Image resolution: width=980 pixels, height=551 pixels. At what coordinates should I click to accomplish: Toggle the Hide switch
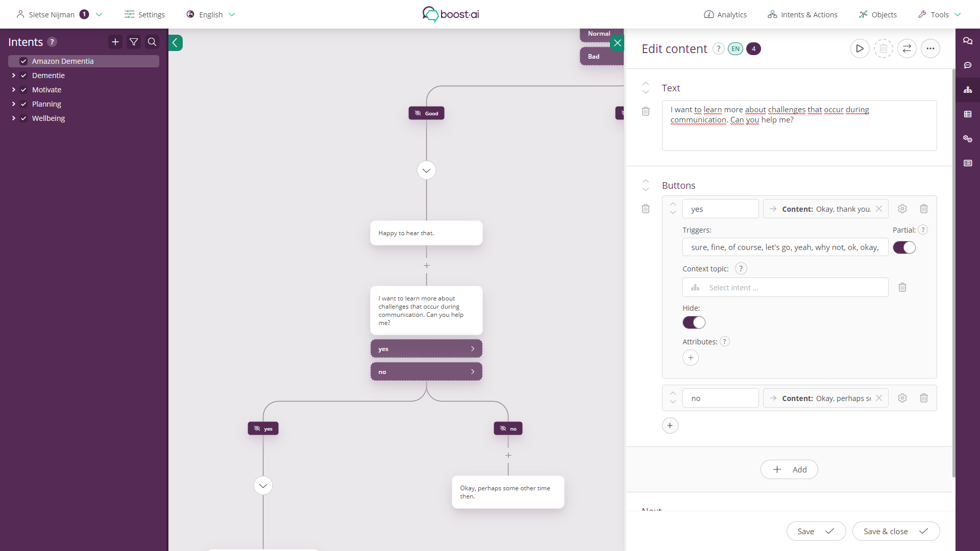[x=694, y=322]
